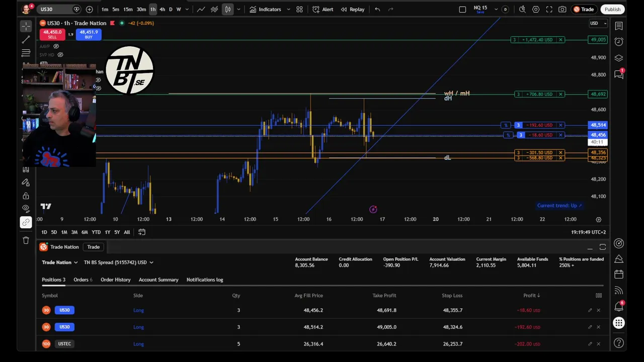Select candlestick chart style icon
644x362 pixels.
[228, 9]
